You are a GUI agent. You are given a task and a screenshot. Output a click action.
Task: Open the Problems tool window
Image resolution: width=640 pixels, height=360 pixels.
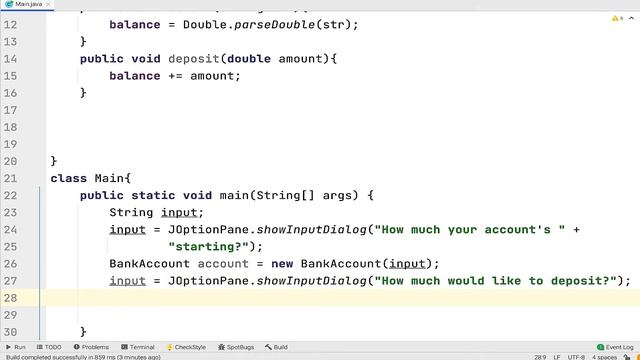(x=91, y=347)
